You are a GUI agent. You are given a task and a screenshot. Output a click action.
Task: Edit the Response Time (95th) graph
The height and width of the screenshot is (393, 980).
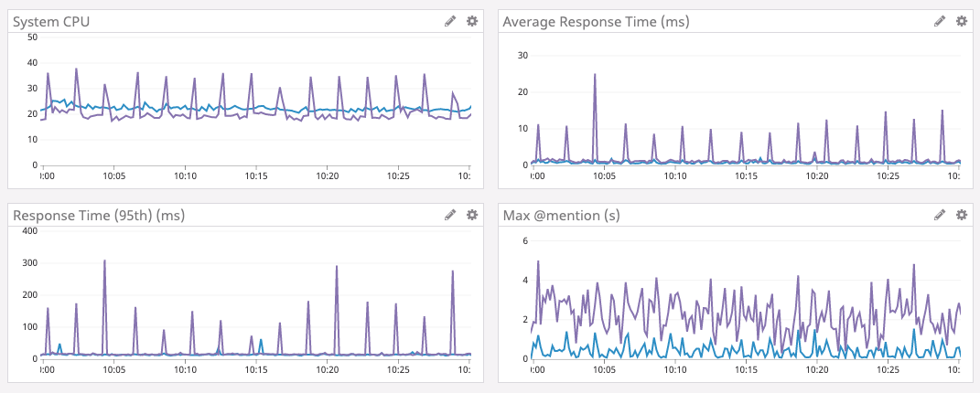[449, 215]
